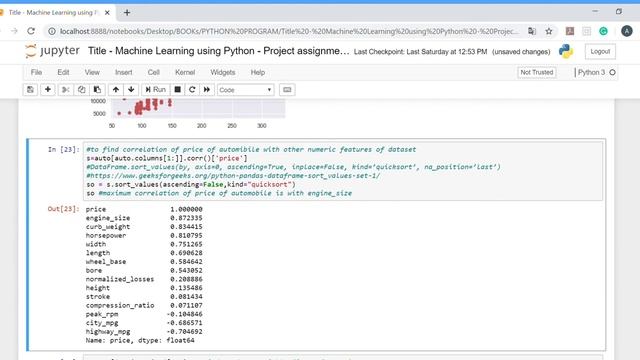
Task: Open the Cell menu
Action: [153, 72]
